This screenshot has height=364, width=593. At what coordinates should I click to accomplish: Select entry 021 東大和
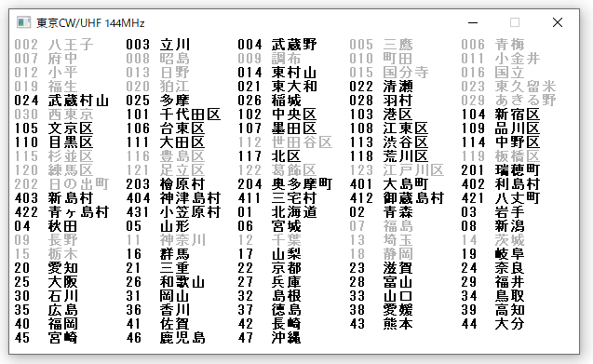(277, 87)
